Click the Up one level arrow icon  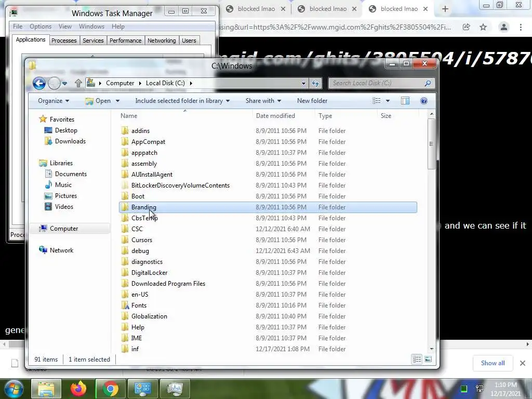[78, 83]
